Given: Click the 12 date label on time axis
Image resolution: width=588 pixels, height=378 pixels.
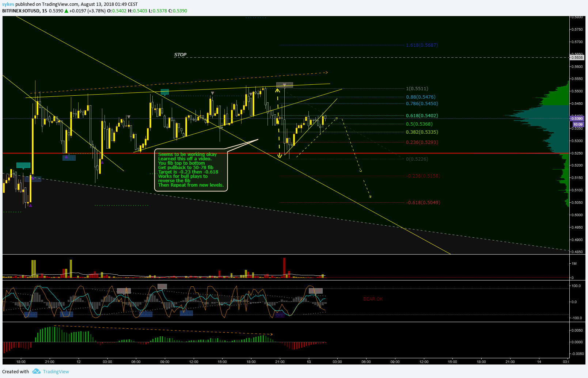Looking at the screenshot, I should [x=79, y=362].
